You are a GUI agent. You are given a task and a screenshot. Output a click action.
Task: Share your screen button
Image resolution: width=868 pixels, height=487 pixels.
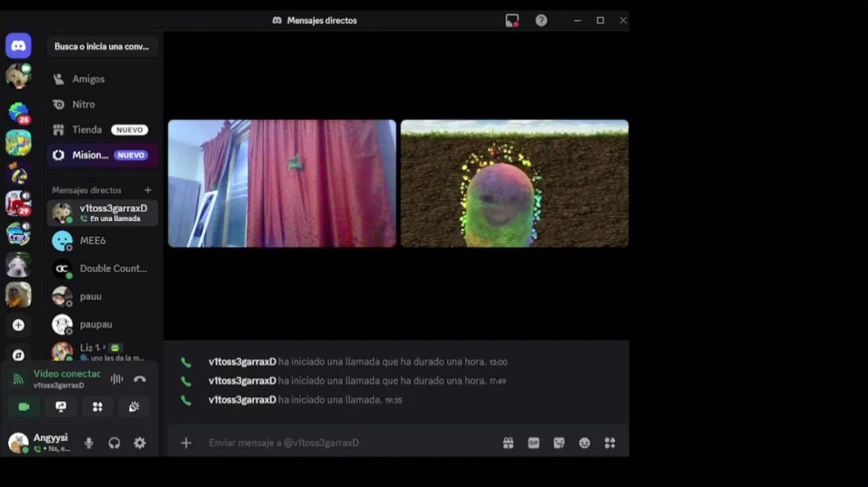click(x=61, y=407)
